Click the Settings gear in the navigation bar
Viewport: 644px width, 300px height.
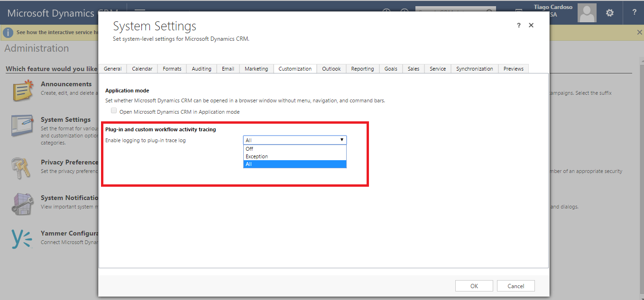point(609,13)
